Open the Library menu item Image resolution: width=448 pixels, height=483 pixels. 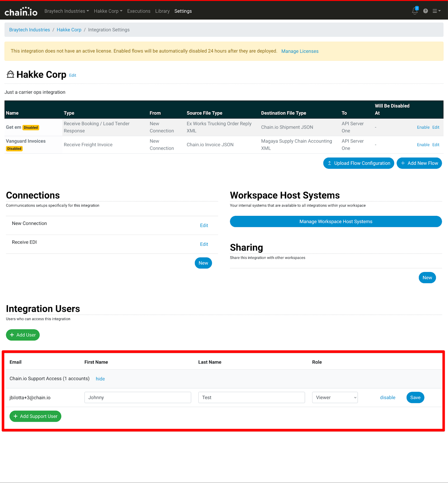pos(162,11)
